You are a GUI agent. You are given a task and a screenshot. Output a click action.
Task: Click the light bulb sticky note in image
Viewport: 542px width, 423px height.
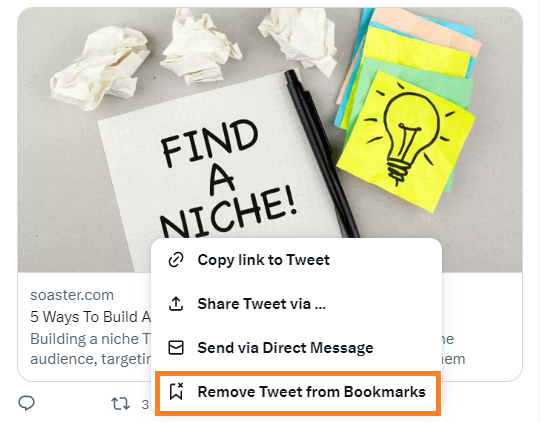tap(406, 140)
